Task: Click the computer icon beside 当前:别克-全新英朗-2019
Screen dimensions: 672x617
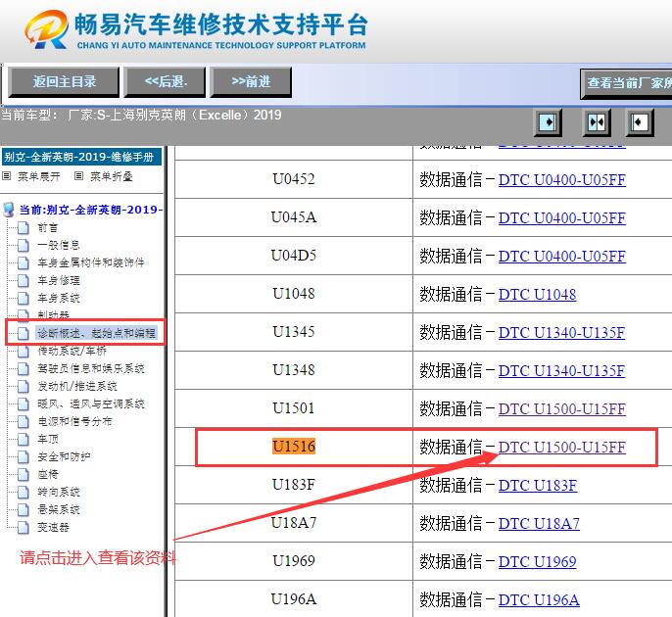Action: point(9,210)
